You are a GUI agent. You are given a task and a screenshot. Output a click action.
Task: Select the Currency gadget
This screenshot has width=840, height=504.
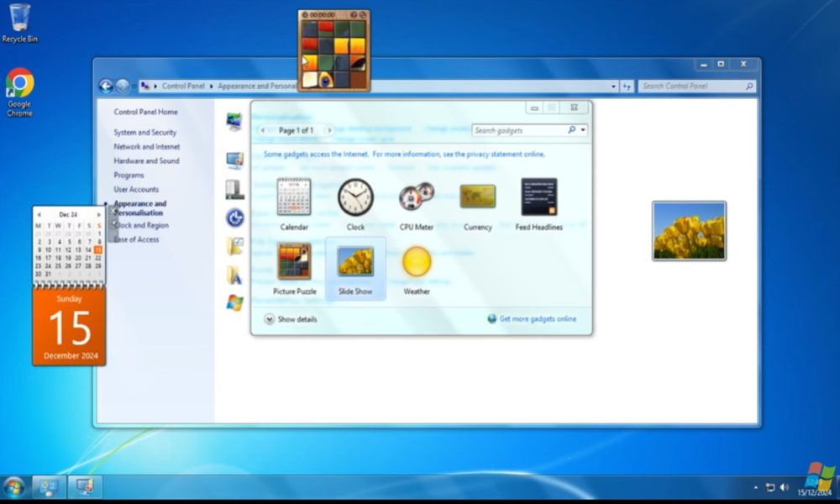(477, 197)
